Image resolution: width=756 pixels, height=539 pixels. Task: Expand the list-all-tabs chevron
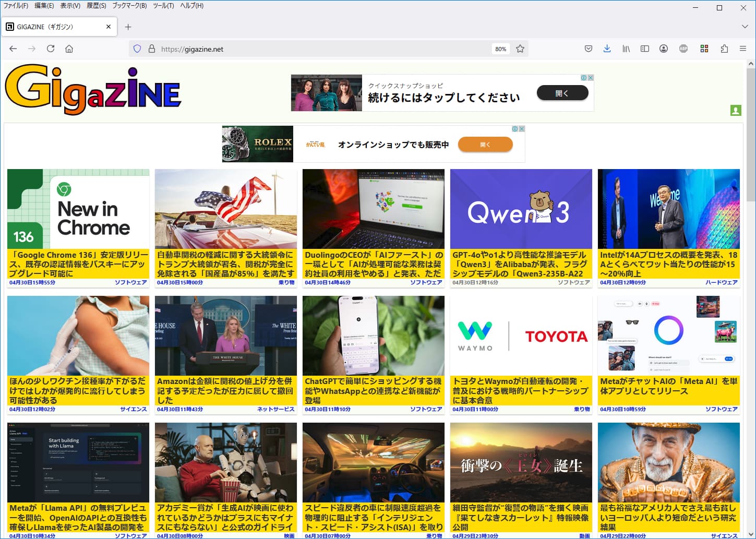pyautogui.click(x=745, y=27)
